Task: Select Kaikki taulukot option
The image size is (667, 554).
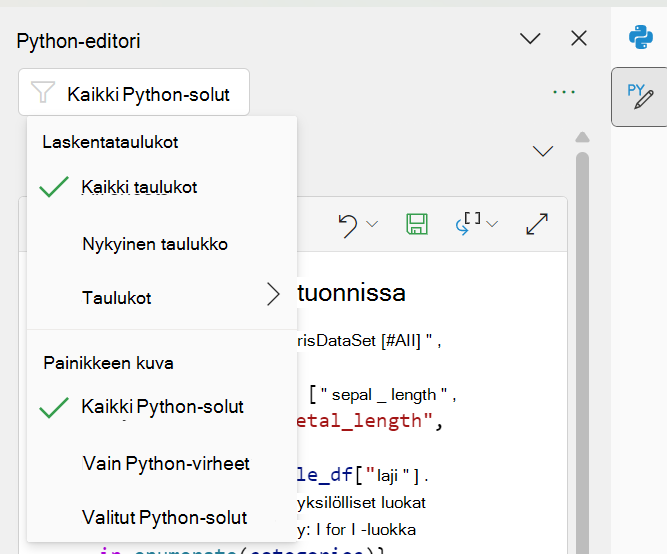Action: pyautogui.click(x=162, y=187)
